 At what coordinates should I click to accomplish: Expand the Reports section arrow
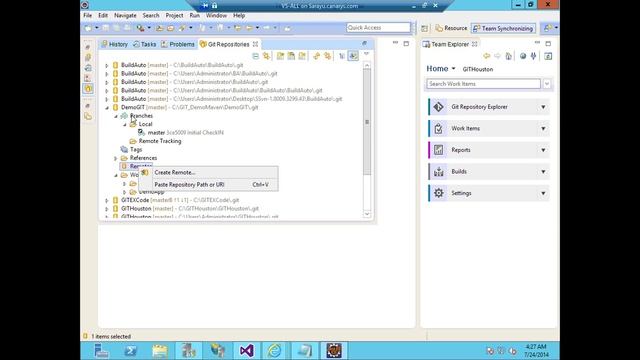pos(543,150)
